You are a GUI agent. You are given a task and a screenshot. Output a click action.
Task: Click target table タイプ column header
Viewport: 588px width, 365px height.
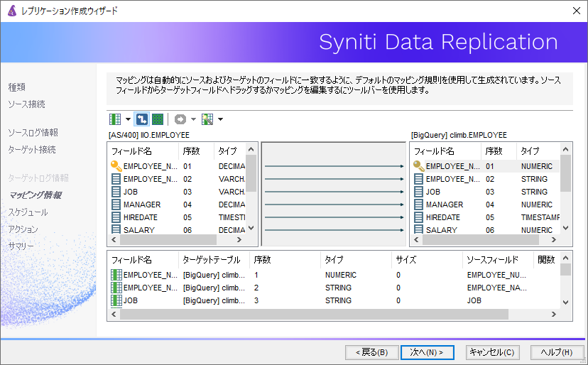coord(538,151)
